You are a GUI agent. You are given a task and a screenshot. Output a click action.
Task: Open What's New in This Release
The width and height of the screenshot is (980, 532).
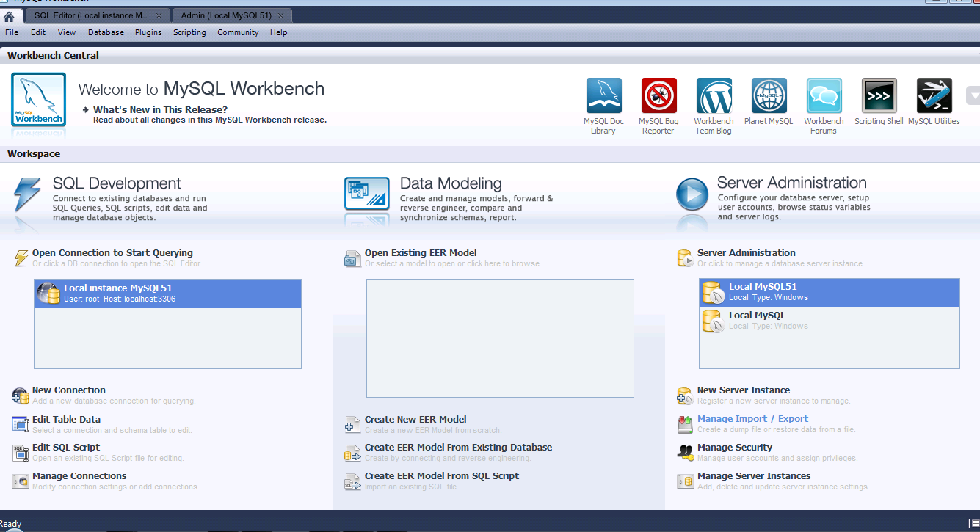[160, 110]
